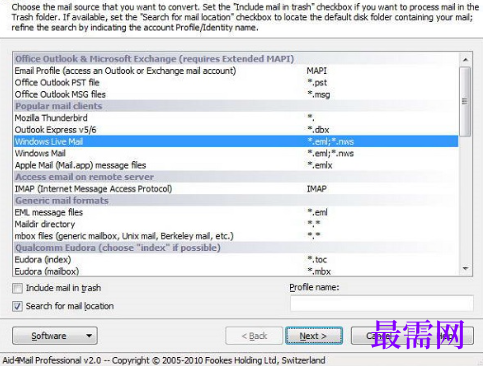The height and width of the screenshot is (366, 483).
Task: Click the Qualcomm Eudora group header
Action: coord(236,248)
